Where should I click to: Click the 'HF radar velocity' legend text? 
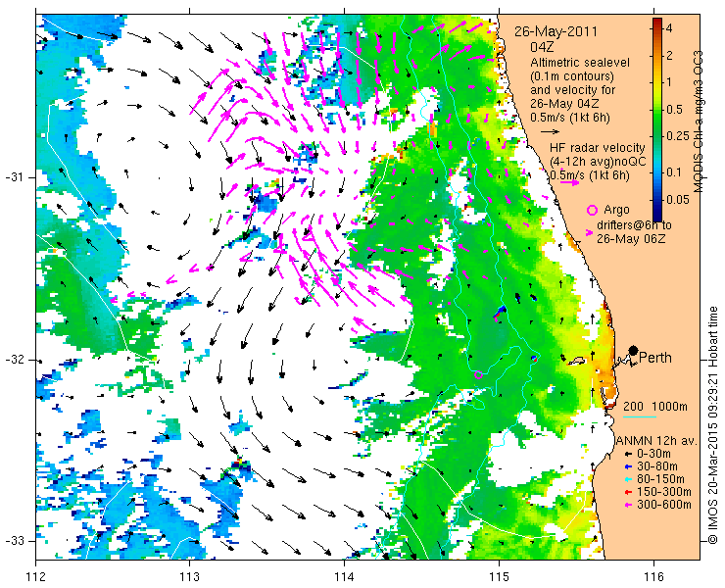point(598,148)
